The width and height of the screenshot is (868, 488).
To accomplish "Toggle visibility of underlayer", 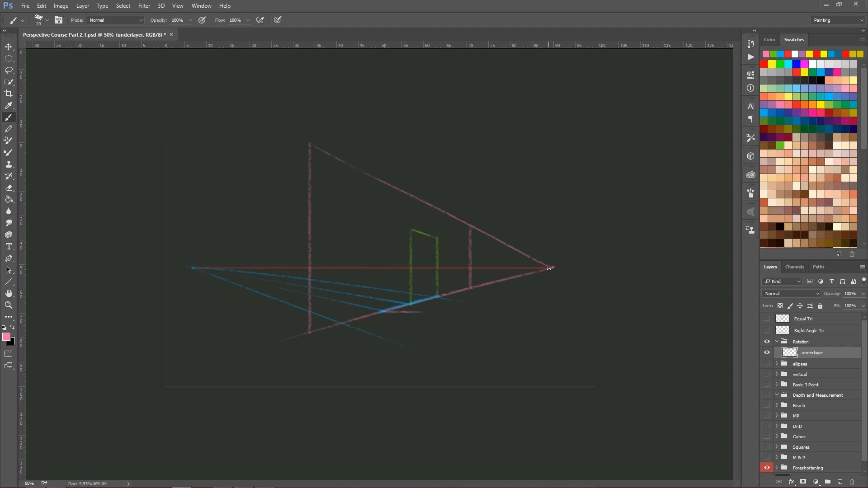I will 767,352.
